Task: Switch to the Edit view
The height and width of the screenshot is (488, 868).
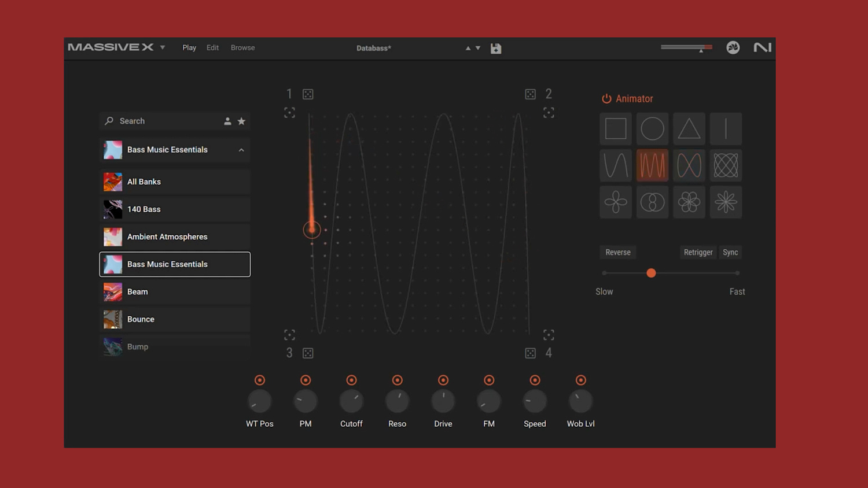Action: click(x=212, y=48)
